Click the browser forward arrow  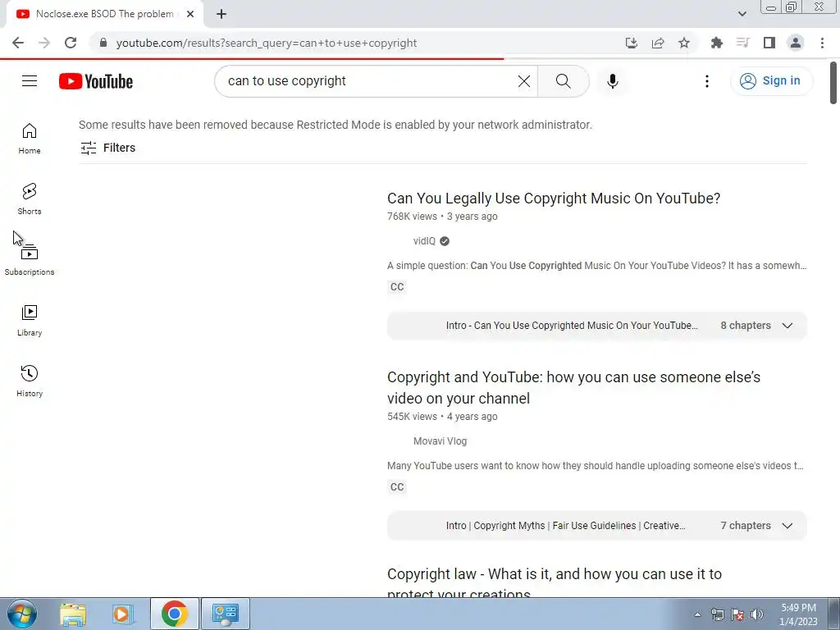[44, 43]
